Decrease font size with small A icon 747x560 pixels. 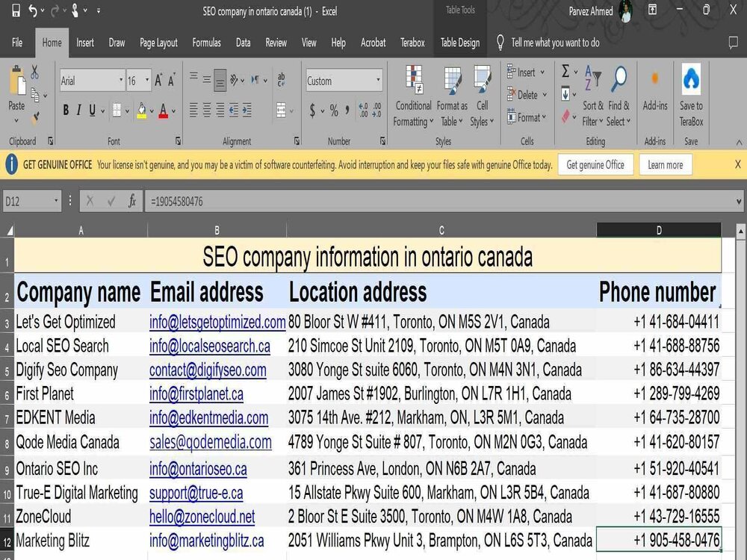click(171, 81)
